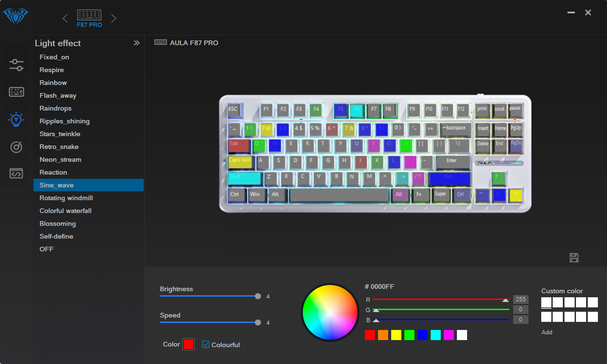Open the code/script panel in sidebar
Viewport: 607px width, 364px height.
click(16, 173)
